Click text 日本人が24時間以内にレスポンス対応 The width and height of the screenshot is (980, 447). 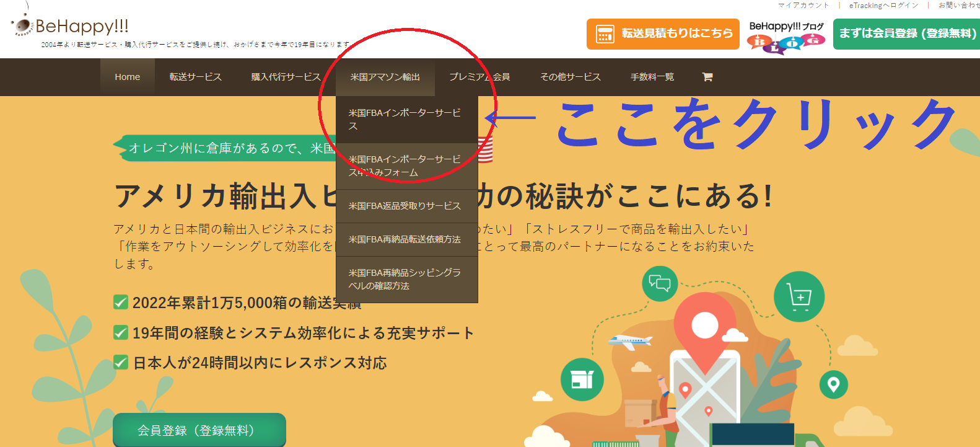tap(260, 363)
